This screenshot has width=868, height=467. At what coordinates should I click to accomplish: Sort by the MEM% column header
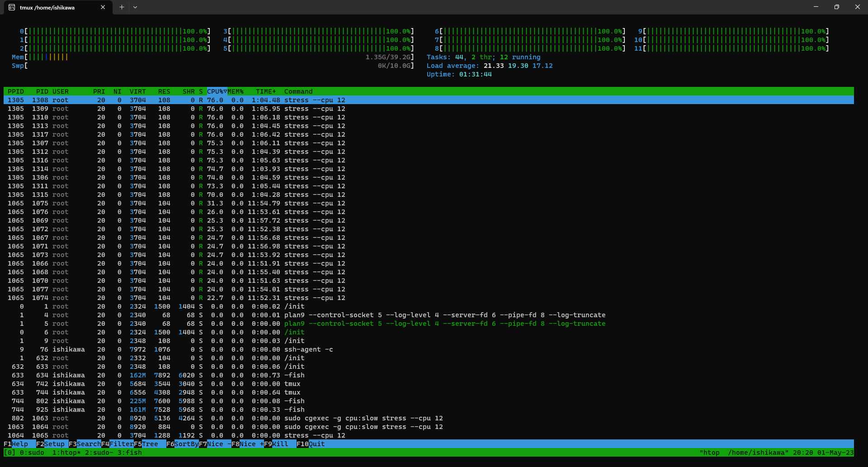pyautogui.click(x=236, y=91)
